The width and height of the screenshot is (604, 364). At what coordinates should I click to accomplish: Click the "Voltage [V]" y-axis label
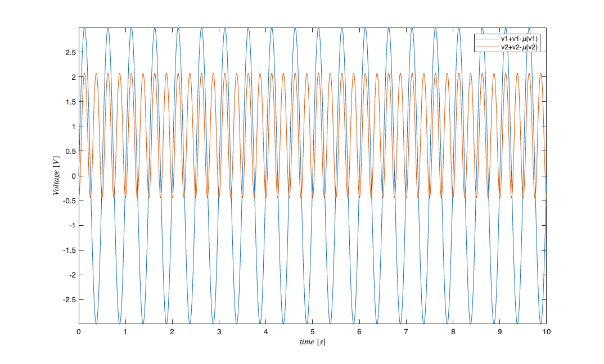[56, 175]
